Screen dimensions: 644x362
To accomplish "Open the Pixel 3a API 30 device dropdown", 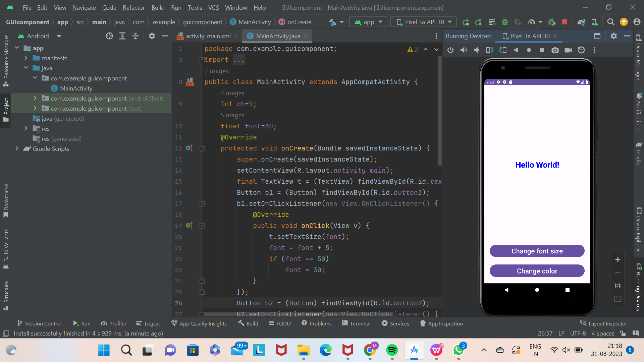I will coord(423,22).
